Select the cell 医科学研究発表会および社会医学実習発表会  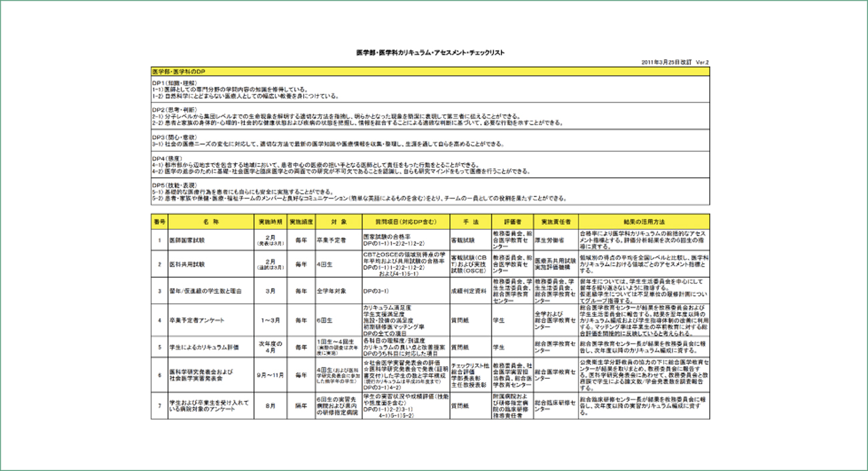click(x=210, y=375)
